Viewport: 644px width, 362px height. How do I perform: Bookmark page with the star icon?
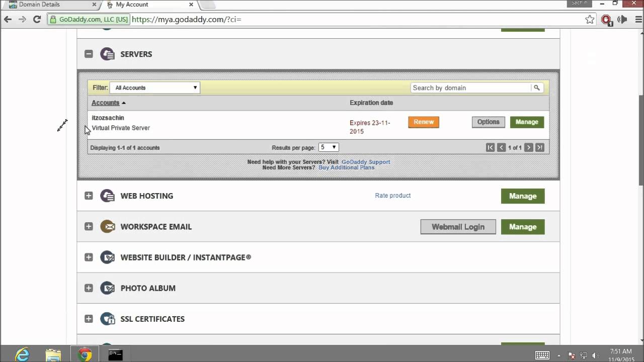pyautogui.click(x=590, y=20)
